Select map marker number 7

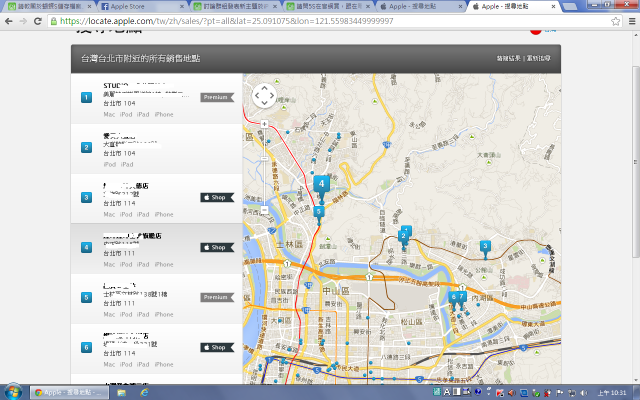pyautogui.click(x=462, y=299)
